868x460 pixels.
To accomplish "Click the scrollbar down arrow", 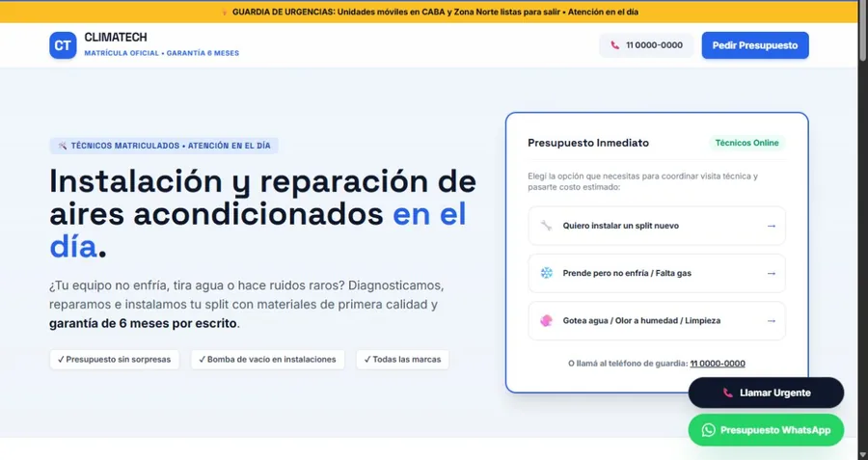I will click(863, 455).
